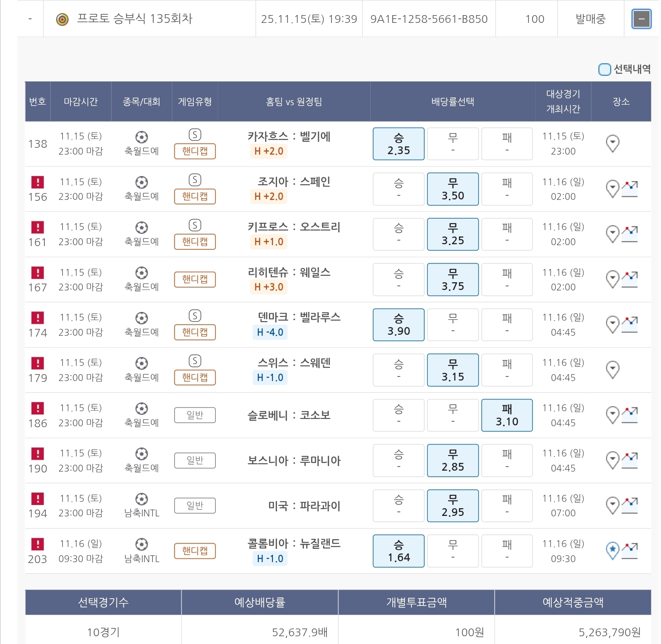Viewport: 661px width, 644px height.
Task: Select 패 3.10 odds for 슬로베니 match
Action: coord(506,415)
